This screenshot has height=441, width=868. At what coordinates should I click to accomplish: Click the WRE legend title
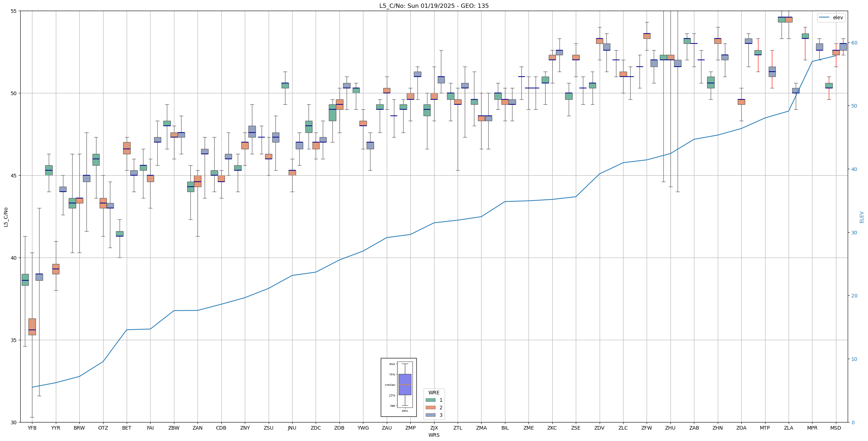(434, 393)
